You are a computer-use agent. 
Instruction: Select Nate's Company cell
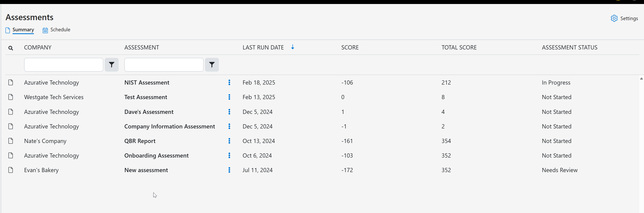click(45, 141)
